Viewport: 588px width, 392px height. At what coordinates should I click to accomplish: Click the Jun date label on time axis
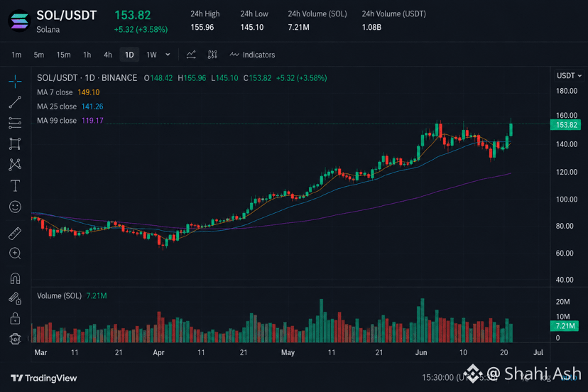(421, 353)
